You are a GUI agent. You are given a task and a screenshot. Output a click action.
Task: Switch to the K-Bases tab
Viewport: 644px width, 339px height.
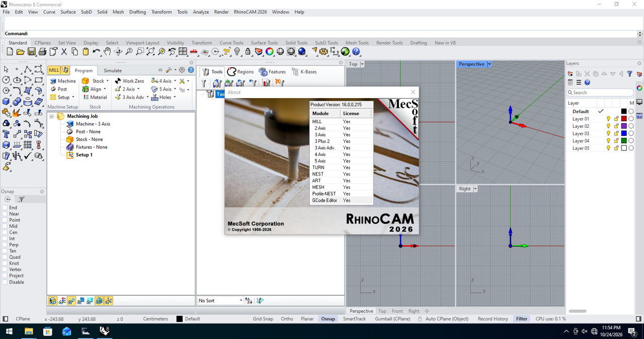303,72
